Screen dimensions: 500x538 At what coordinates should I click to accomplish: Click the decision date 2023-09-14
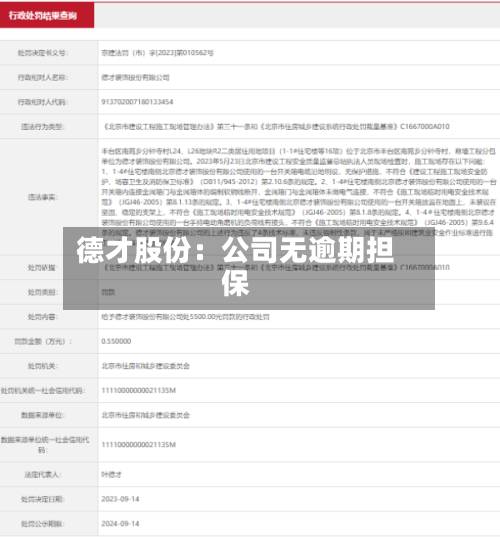[x=120, y=499]
